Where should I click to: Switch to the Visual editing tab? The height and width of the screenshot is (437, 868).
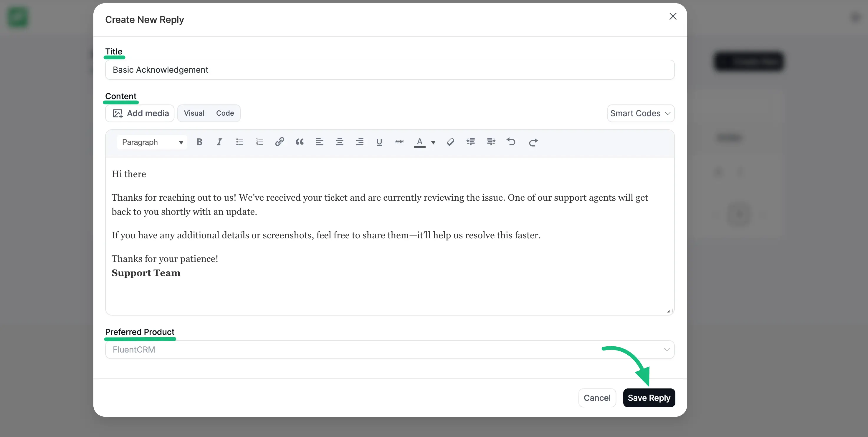pyautogui.click(x=194, y=113)
